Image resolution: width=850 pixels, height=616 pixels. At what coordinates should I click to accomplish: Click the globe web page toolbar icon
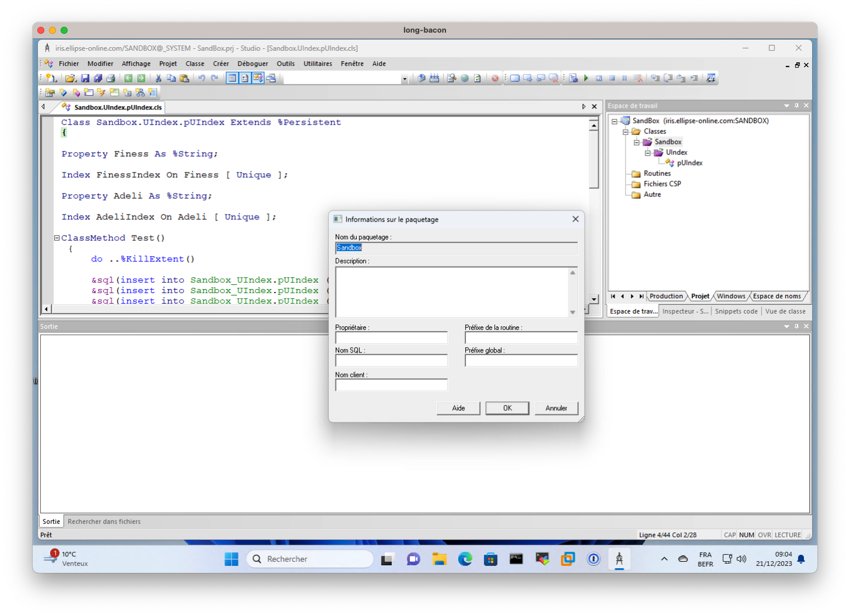coord(465,78)
